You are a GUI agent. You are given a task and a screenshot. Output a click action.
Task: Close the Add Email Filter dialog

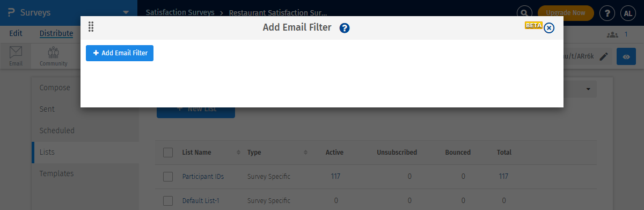pos(548,28)
